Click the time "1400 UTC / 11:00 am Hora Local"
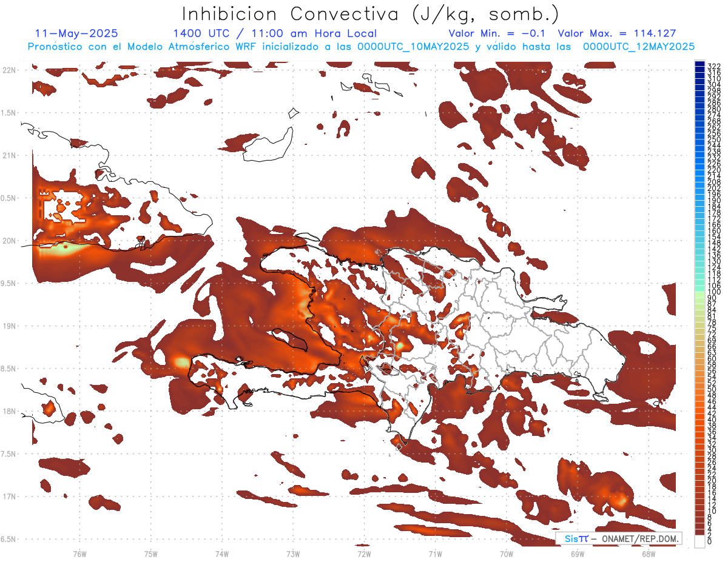728x562 pixels. tap(274, 34)
